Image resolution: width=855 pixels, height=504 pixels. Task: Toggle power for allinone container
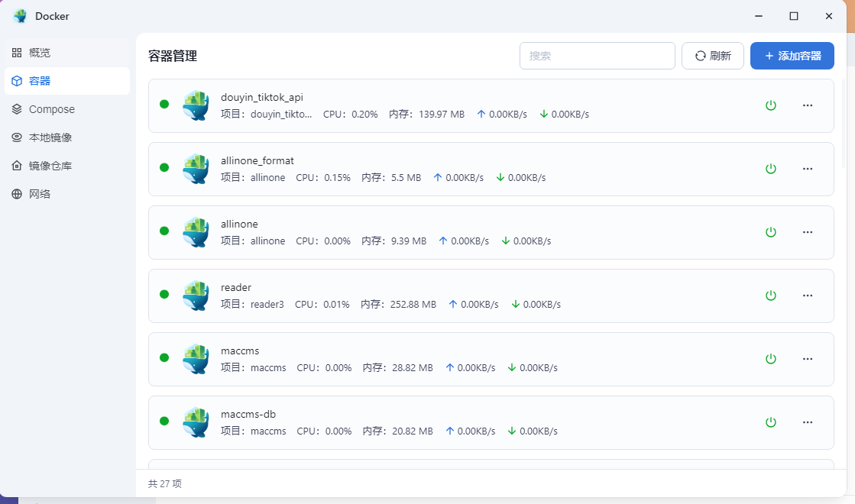pos(770,232)
